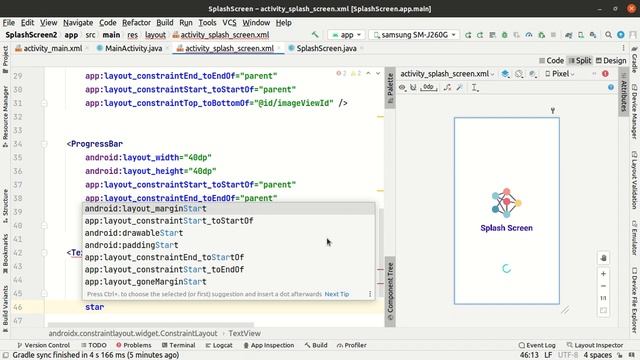Viewport: 640px width, 360px height.
Task: Open the Device Manager tool window
Action: pos(635,112)
